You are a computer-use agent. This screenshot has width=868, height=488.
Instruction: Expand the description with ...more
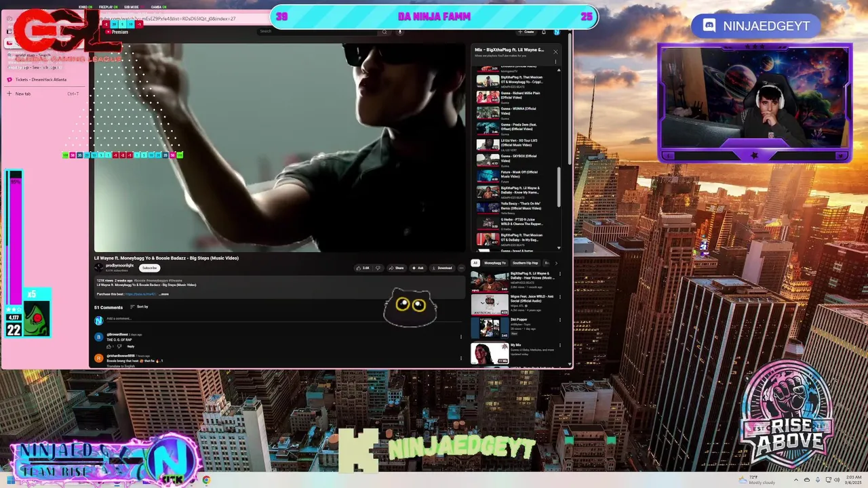[164, 294]
